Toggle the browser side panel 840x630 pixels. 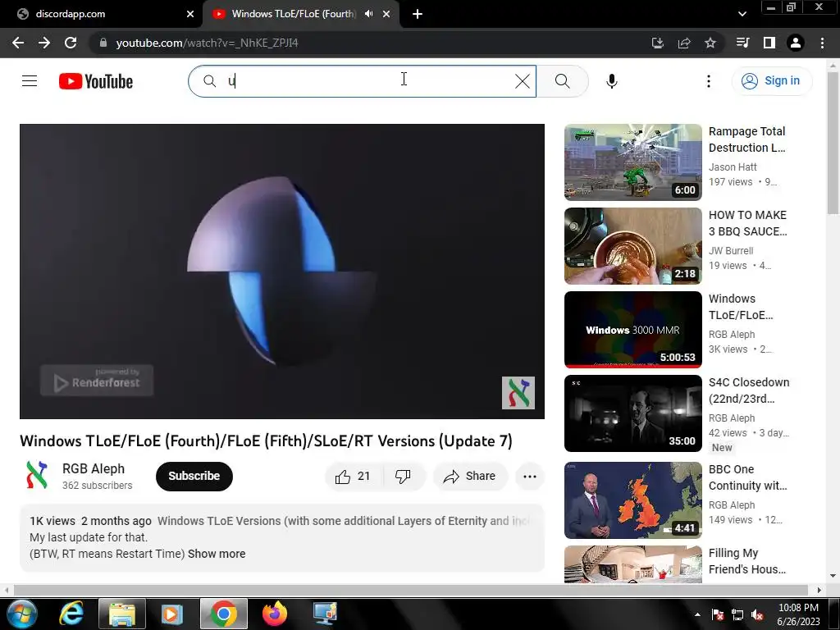(769, 43)
